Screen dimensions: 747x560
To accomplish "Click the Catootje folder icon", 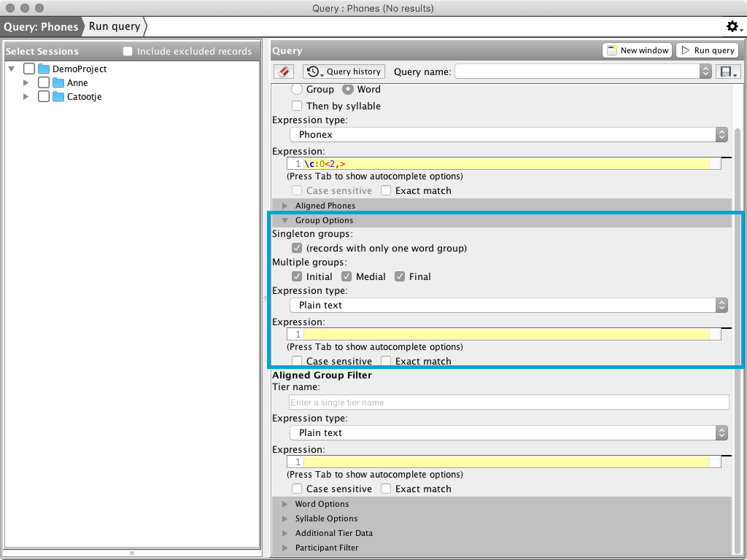I will pyautogui.click(x=58, y=96).
